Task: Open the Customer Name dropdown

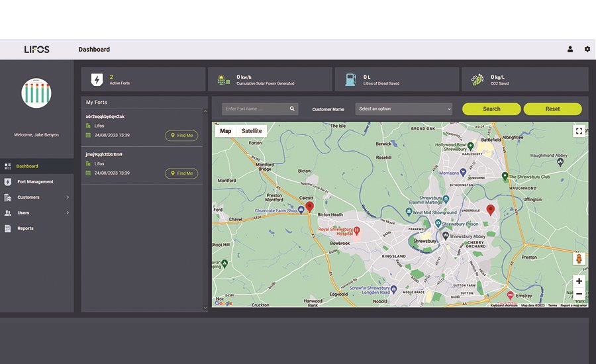Action: point(403,109)
